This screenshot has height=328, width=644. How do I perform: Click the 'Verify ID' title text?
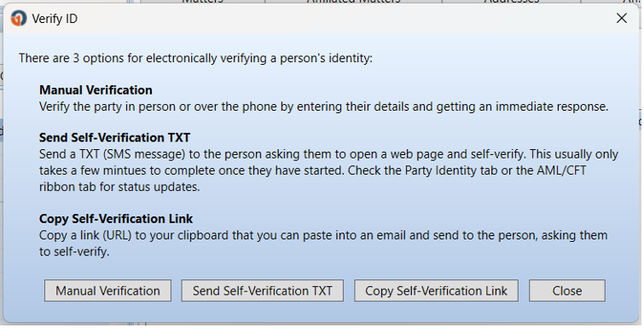pyautogui.click(x=55, y=19)
